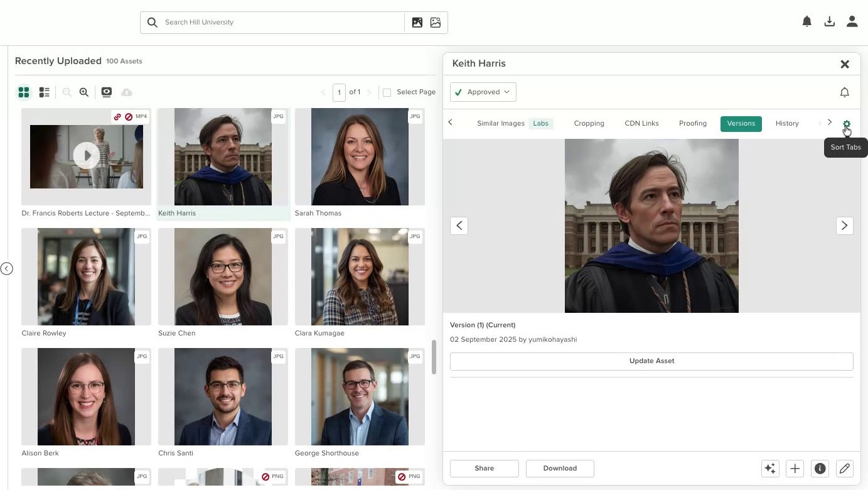Click the asset grid vertical scrollbar
Image resolution: width=868 pixels, height=490 pixels.
coord(434,357)
